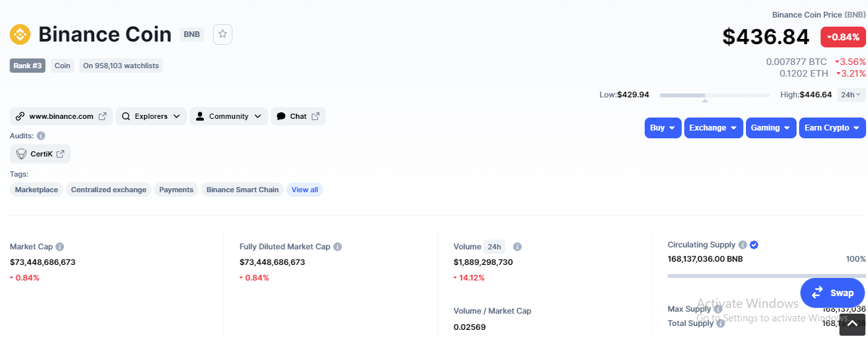Click the Market Cap info icon
868x337 pixels.
[x=60, y=247]
